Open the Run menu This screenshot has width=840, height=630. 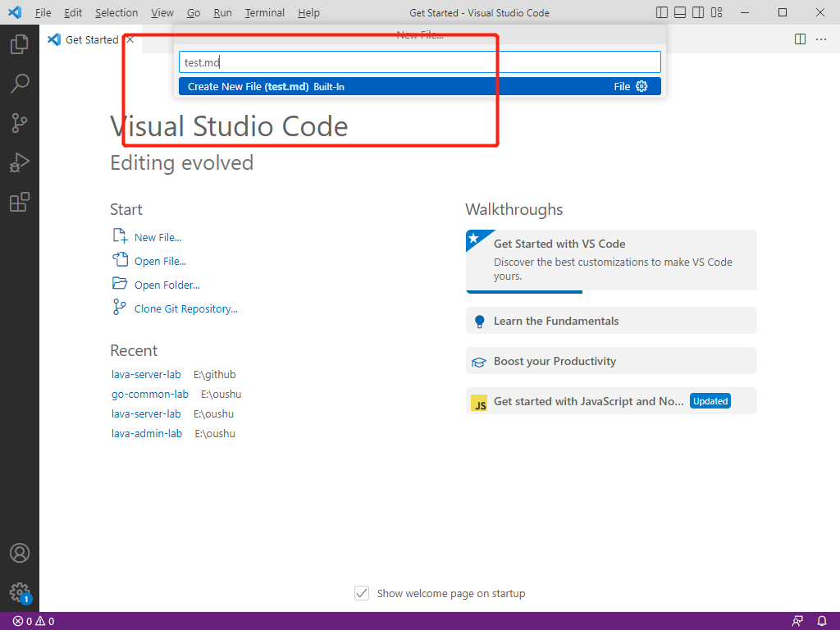222,12
